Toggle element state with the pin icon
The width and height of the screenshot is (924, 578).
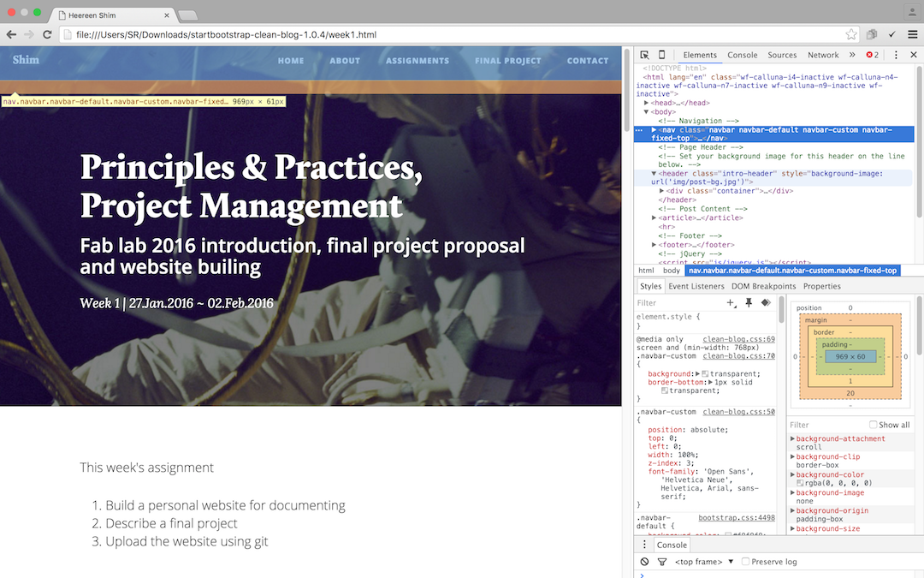[749, 302]
